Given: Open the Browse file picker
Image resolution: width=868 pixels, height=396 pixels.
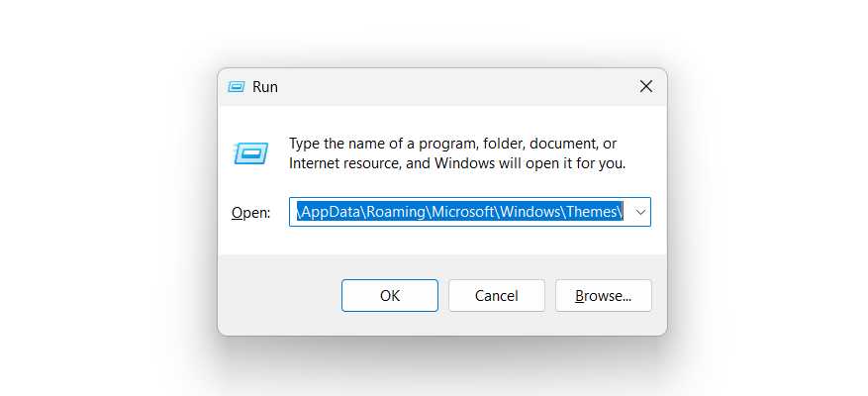Looking at the screenshot, I should coord(603,295).
